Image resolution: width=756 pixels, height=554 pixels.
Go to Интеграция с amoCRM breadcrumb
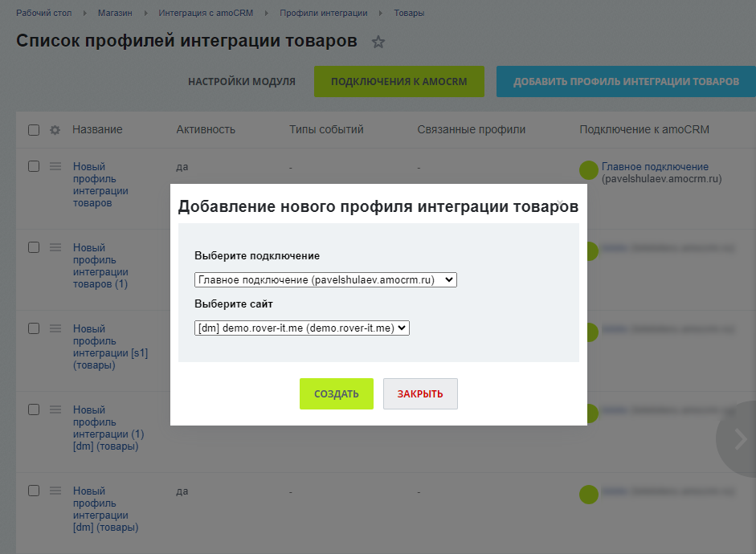click(x=206, y=13)
